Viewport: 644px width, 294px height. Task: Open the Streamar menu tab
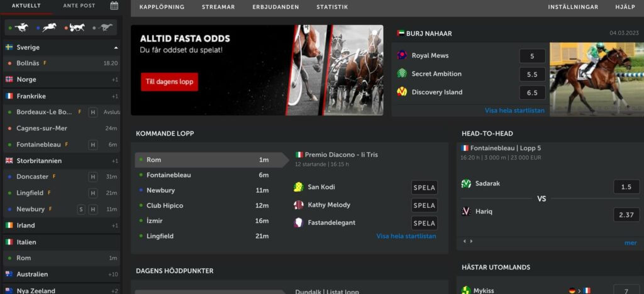point(218,7)
